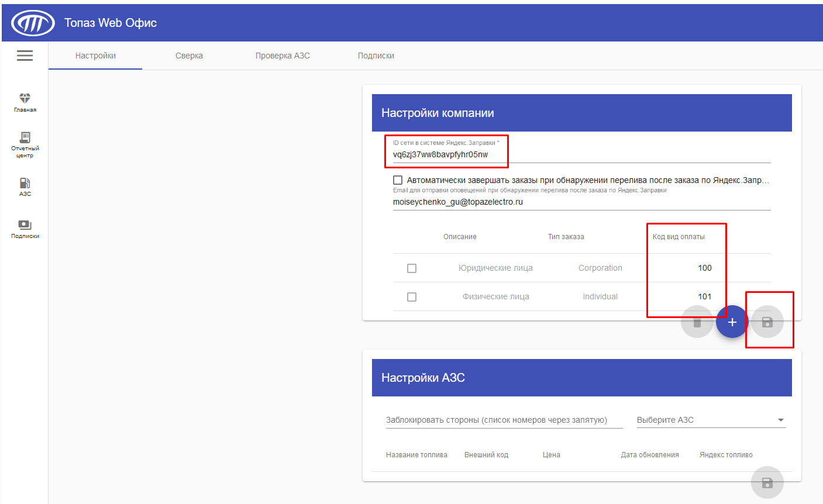
Task: Click the Внешний код column header
Action: pyautogui.click(x=486, y=455)
